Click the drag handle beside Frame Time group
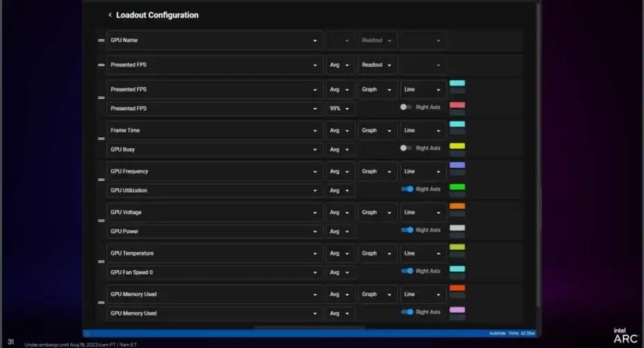 101,139
